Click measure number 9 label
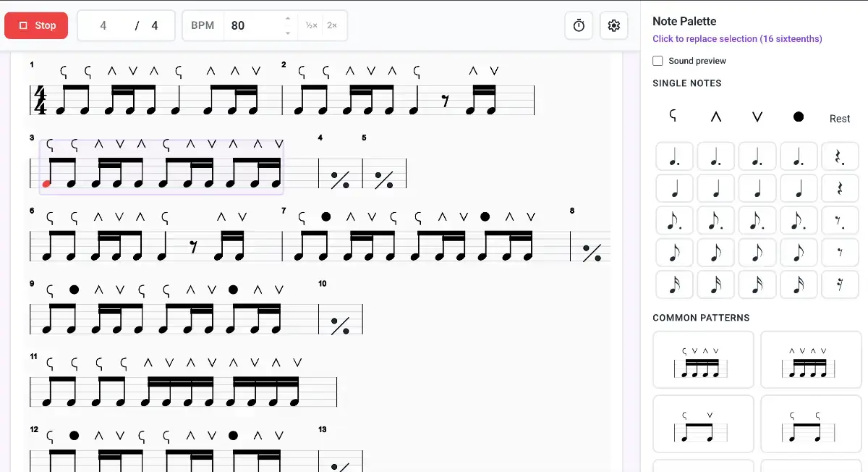The width and height of the screenshot is (868, 472). tap(32, 284)
